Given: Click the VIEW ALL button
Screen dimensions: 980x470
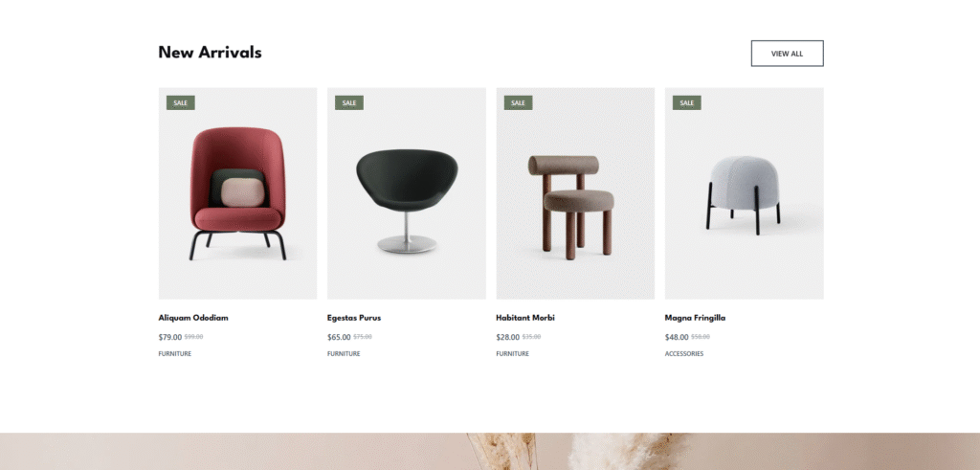Looking at the screenshot, I should click(x=787, y=54).
